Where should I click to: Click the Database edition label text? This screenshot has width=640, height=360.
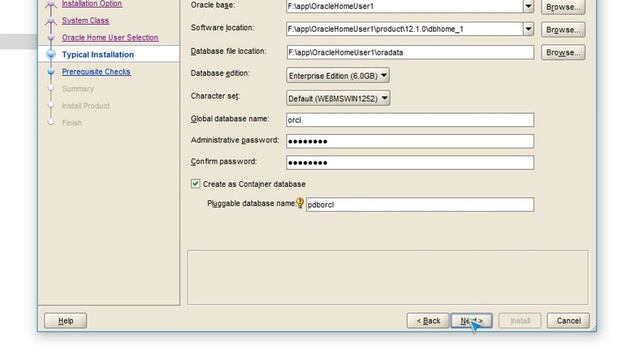coord(220,73)
